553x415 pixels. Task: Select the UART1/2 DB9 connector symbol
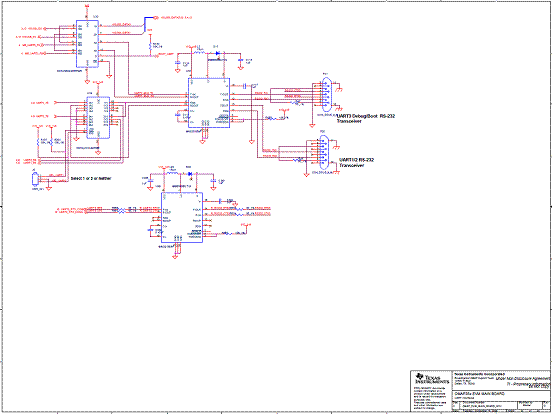(x=323, y=153)
